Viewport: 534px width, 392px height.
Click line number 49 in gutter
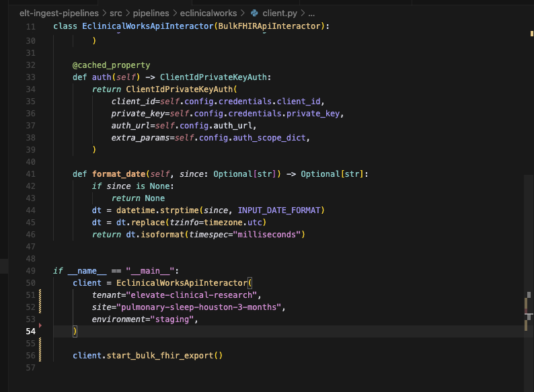click(31, 271)
